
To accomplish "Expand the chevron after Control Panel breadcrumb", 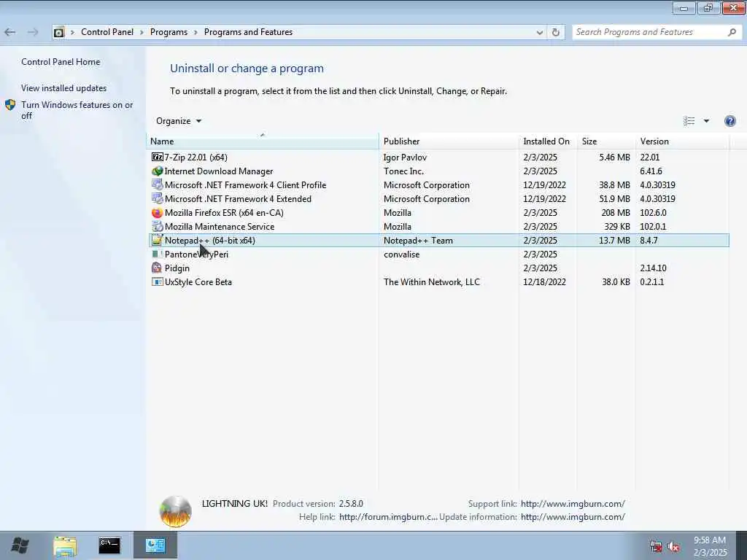I will [x=142, y=32].
